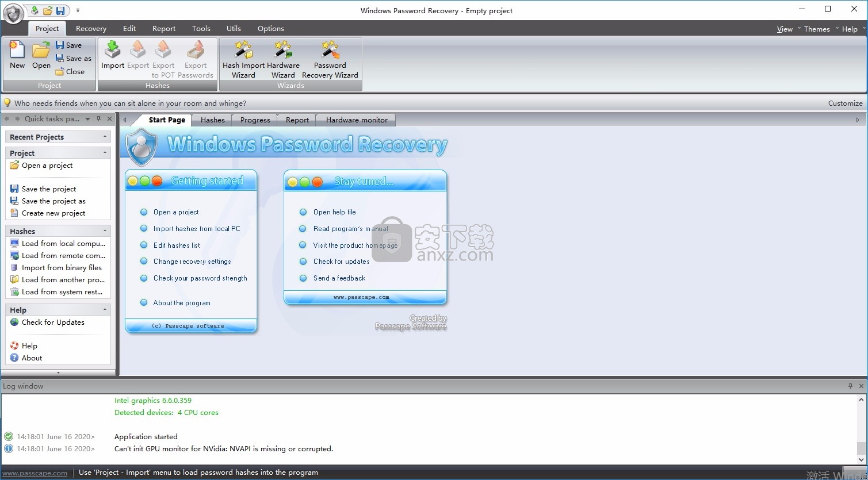Click Edit hashes list link

[177, 245]
